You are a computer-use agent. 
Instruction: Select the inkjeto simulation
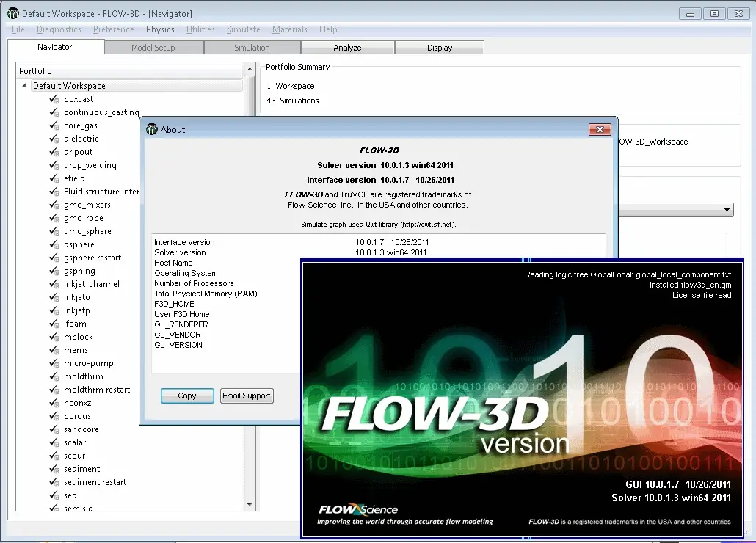77,297
